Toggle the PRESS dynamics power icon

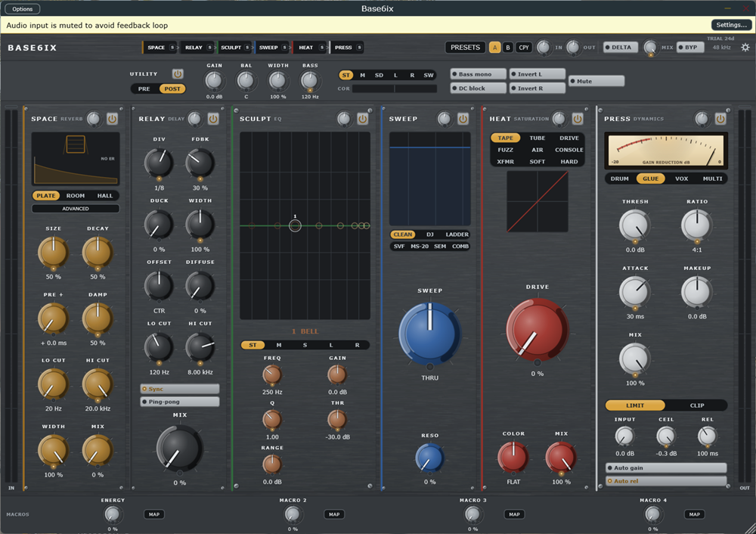click(x=720, y=119)
